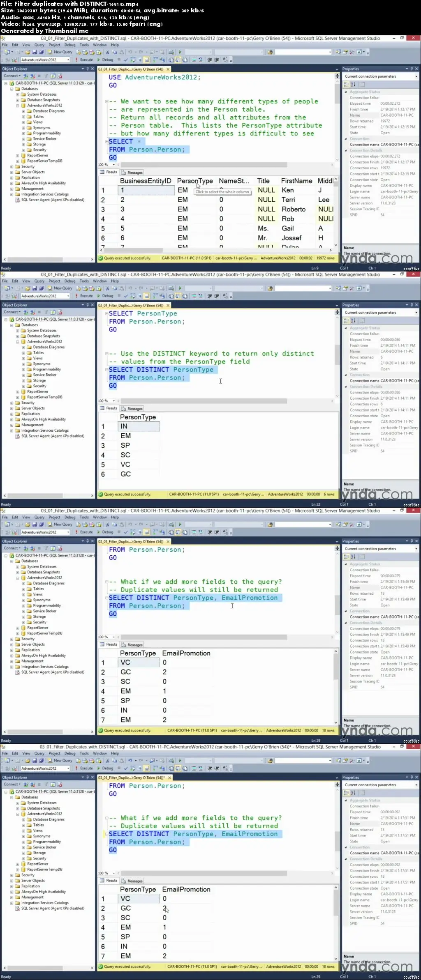421x980 pixels.
Task: Pin the Object Explorer panel in first frame
Action: [88, 69]
